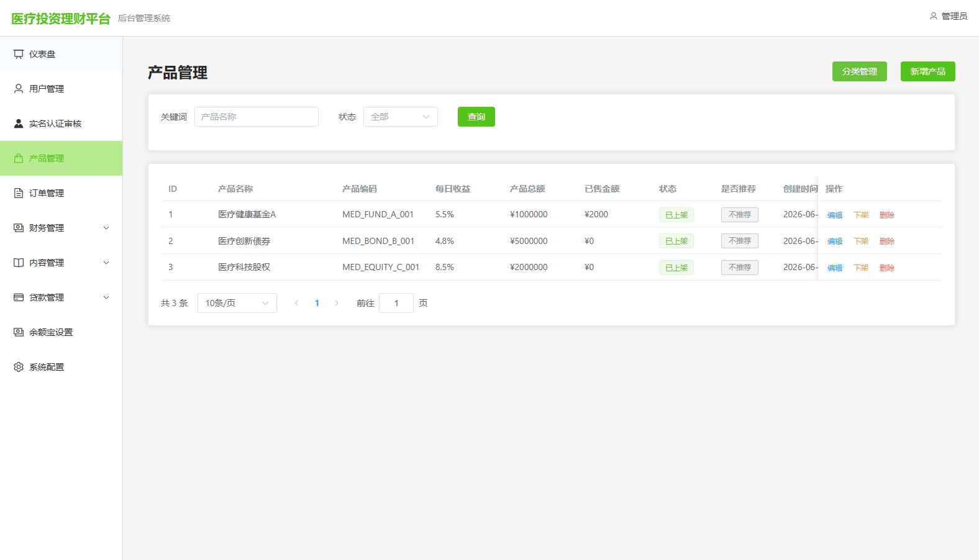Click the 查询 search button

(476, 117)
